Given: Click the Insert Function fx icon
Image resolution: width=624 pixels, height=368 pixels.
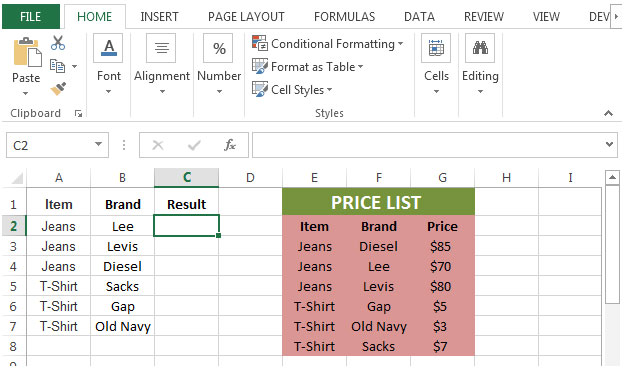Looking at the screenshot, I should [230, 145].
